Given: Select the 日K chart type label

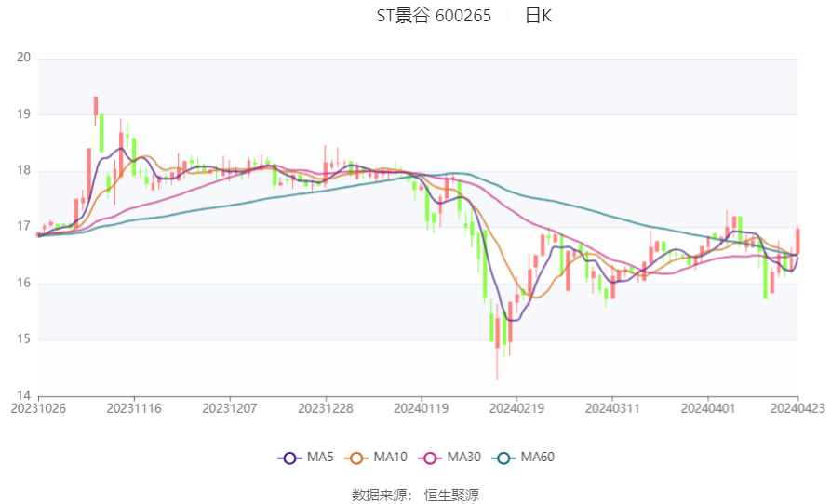Looking at the screenshot, I should tap(539, 16).
